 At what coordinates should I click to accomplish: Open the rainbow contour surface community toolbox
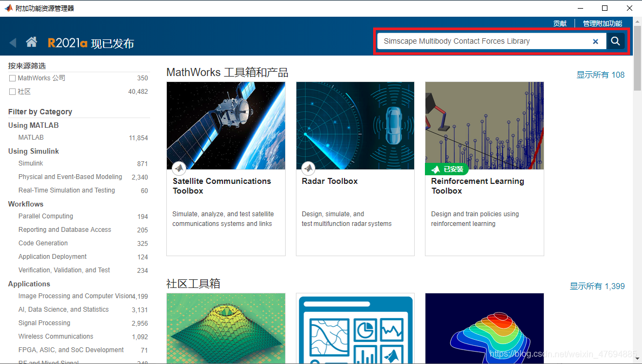point(484,328)
